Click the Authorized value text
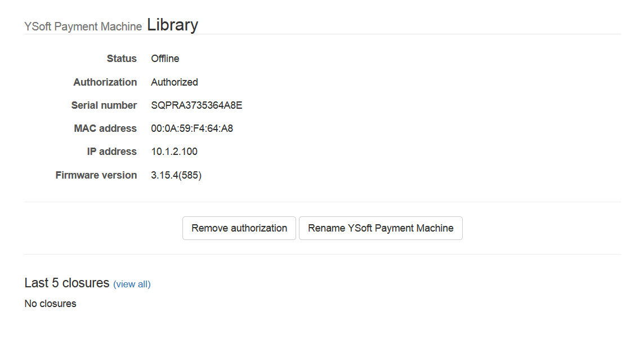The height and width of the screenshot is (360, 644). click(175, 82)
